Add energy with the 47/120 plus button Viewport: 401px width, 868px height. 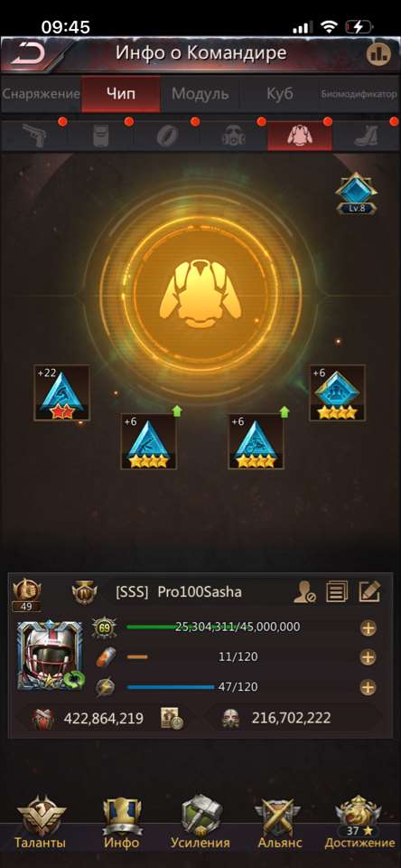(368, 687)
